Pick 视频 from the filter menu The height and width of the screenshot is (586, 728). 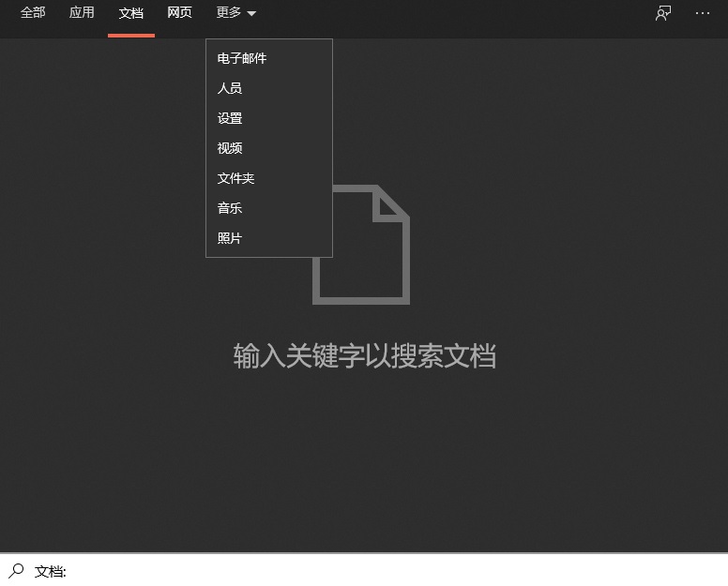269,148
